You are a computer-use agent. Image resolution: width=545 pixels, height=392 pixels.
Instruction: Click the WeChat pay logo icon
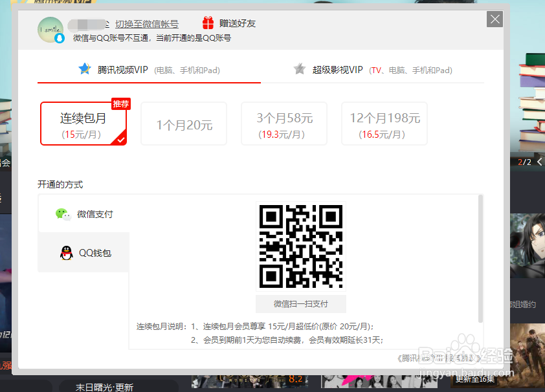coord(63,214)
